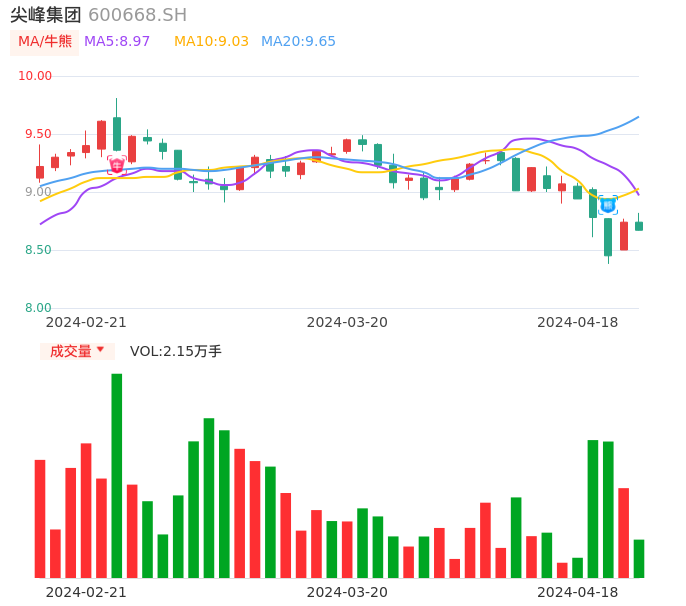Open the 成交量 indicator dropdown
Image resolution: width=686 pixels, height=606 pixels.
coord(77,351)
